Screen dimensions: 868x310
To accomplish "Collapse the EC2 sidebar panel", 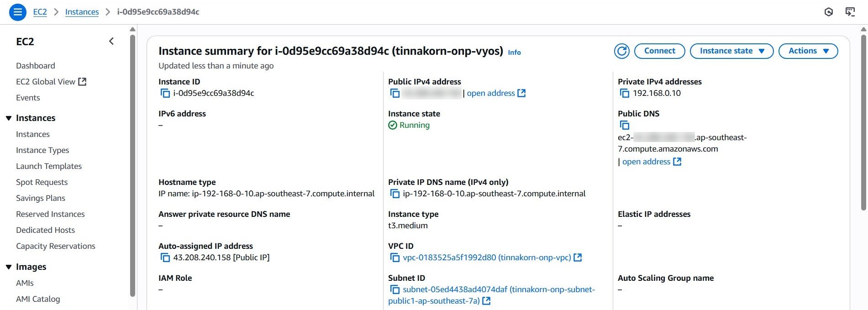I will coord(111,42).
